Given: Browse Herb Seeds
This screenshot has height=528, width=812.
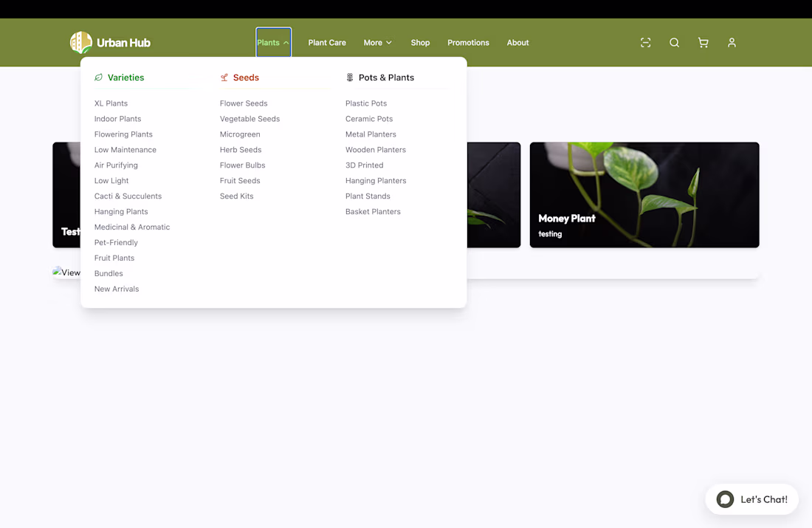Looking at the screenshot, I should 241,150.
